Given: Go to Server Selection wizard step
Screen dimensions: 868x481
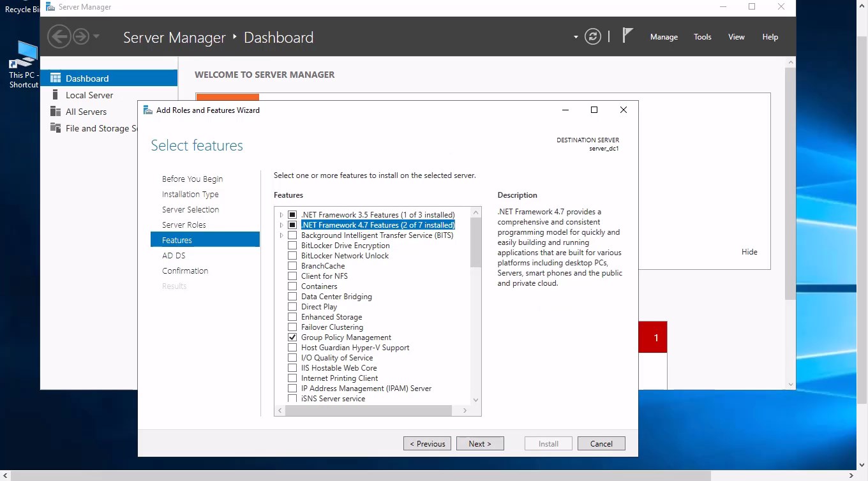Looking at the screenshot, I should (190, 210).
